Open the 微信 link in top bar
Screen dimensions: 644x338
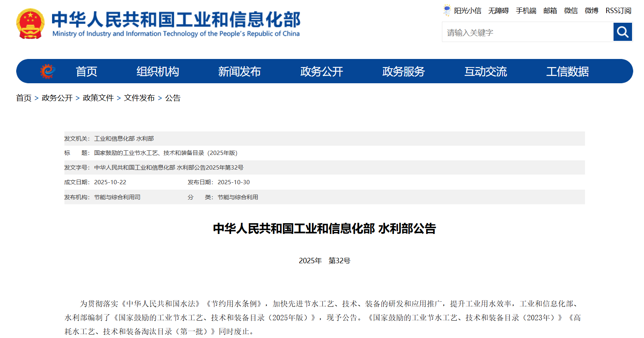(571, 11)
